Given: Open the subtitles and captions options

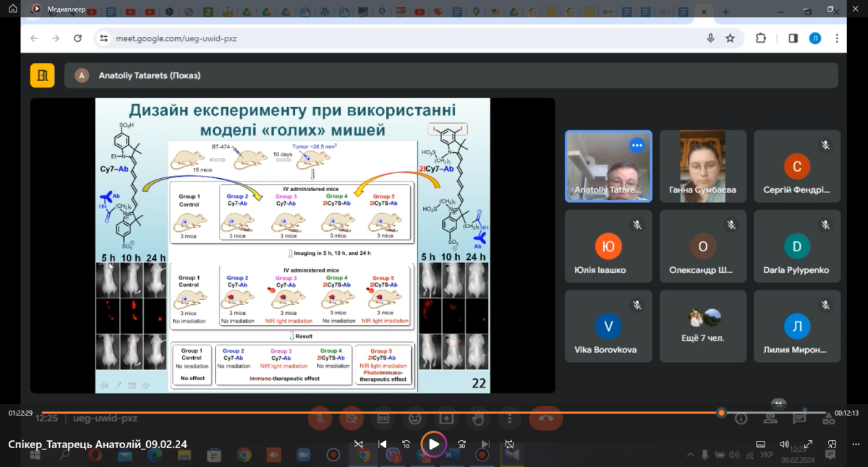Looking at the screenshot, I should (760, 444).
